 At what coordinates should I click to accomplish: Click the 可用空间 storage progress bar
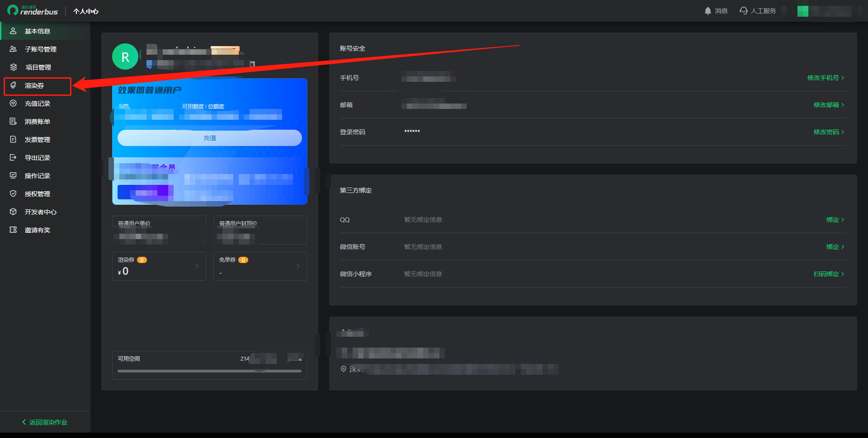tap(209, 371)
